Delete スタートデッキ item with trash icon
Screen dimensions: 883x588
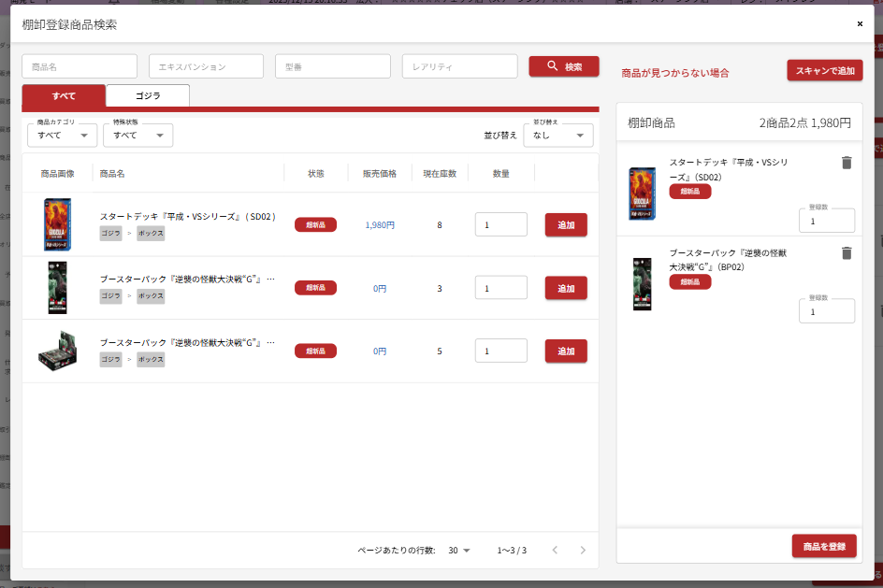point(847,163)
